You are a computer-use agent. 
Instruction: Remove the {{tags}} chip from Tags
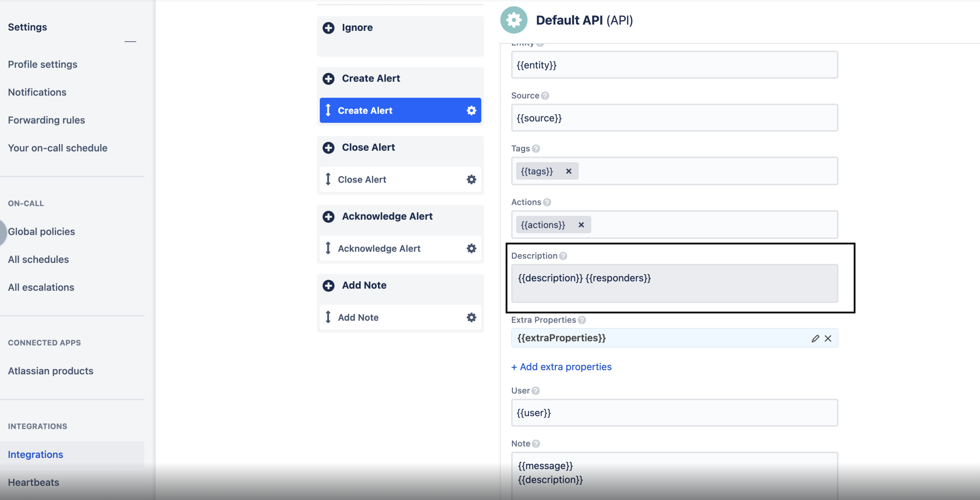568,171
